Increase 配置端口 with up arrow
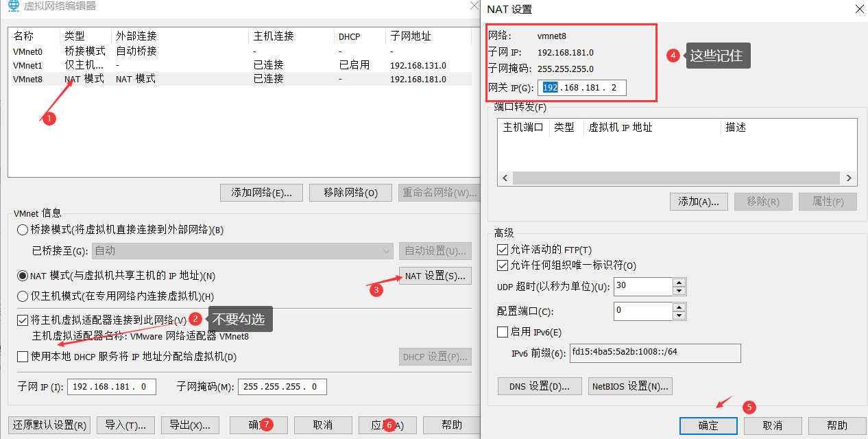The image size is (868, 439). pyautogui.click(x=679, y=307)
